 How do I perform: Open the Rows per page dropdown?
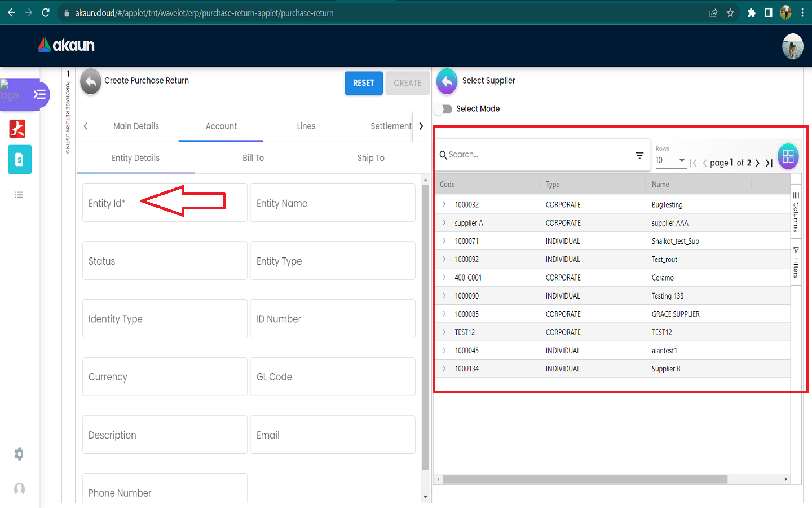pyautogui.click(x=670, y=161)
